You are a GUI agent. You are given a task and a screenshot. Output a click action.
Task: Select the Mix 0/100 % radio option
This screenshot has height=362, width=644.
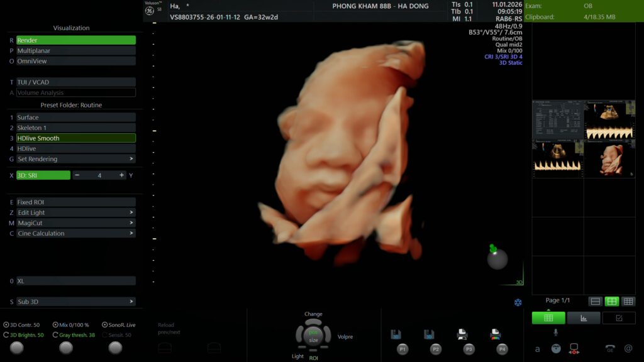coord(55,325)
